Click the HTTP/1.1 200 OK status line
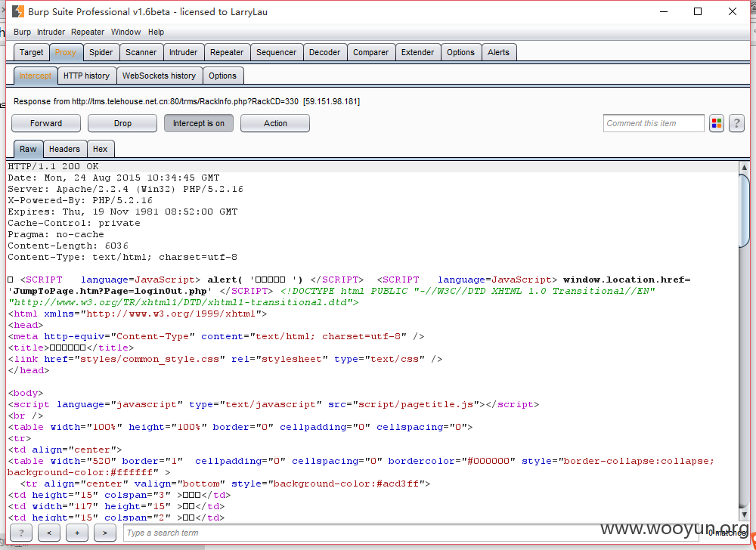756x550 pixels. pyautogui.click(x=53, y=166)
